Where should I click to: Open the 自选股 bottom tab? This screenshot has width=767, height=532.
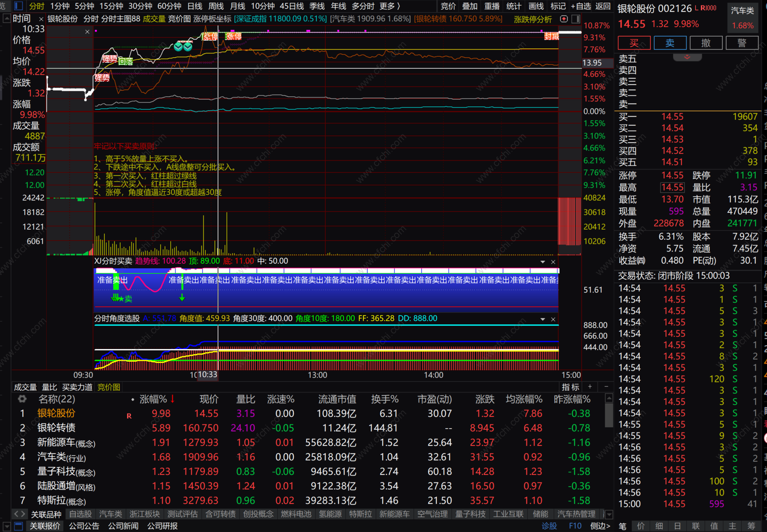coord(80,514)
